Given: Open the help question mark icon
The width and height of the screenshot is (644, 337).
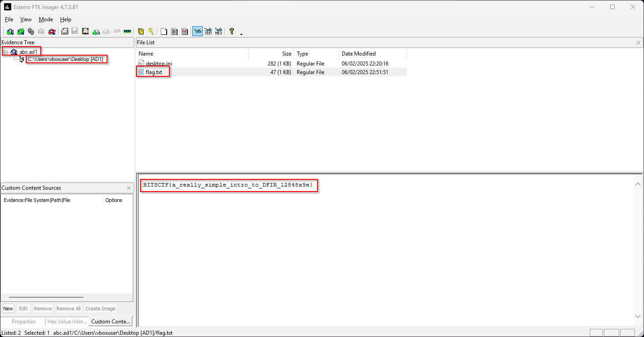Looking at the screenshot, I should coord(232,32).
